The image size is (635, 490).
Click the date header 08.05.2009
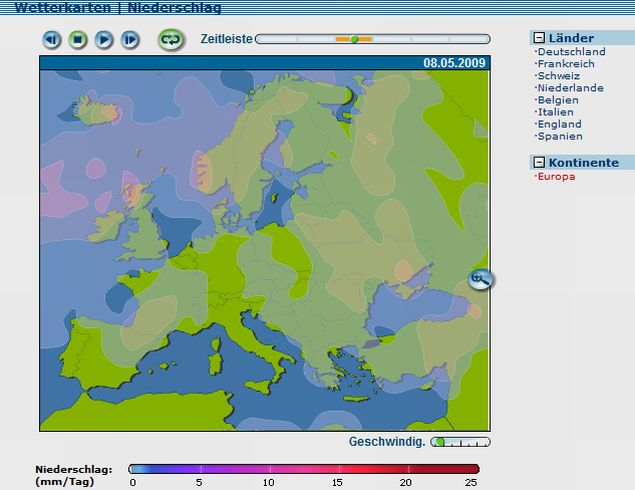[455, 62]
